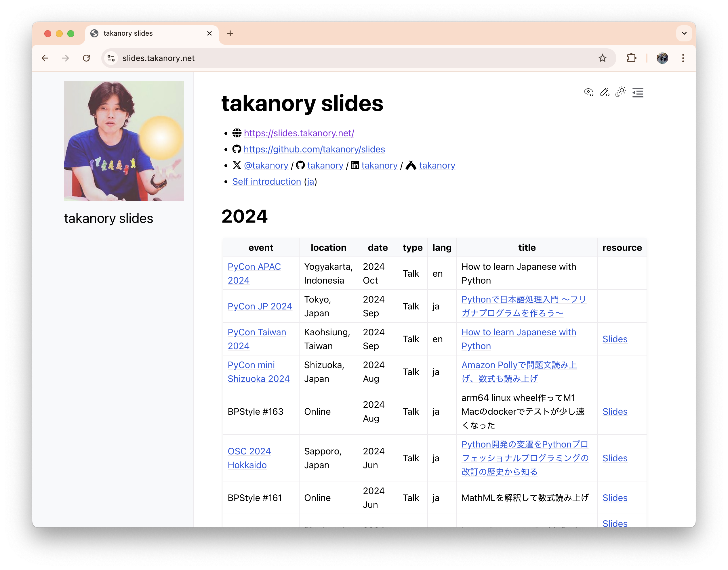
Task: Open site settings from the address bar icon
Action: (x=111, y=58)
